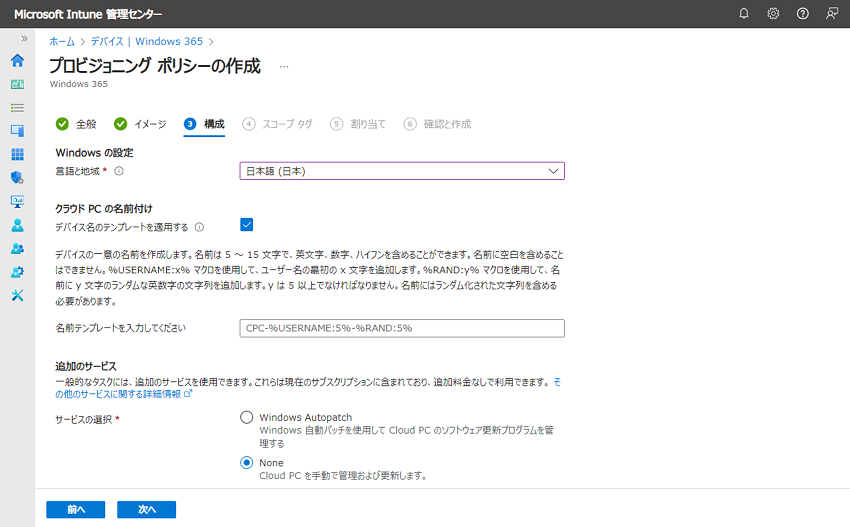Viewport: 850px width, 527px height.
Task: Open the feedback person icon
Action: (x=832, y=14)
